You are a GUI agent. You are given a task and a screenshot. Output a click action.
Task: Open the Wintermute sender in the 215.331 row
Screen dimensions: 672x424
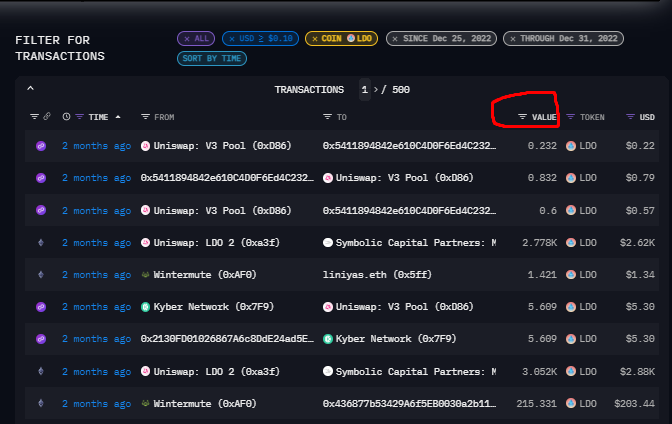click(x=205, y=404)
